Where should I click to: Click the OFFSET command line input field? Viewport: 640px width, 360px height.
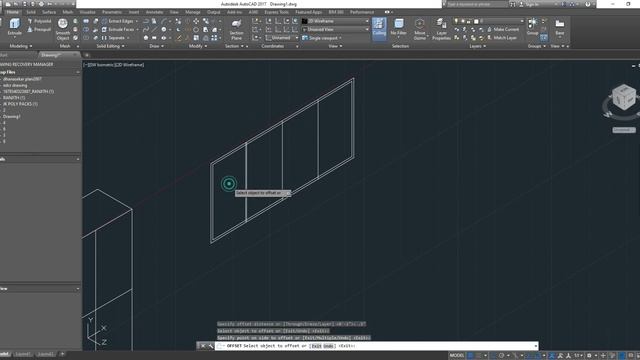[378, 346]
